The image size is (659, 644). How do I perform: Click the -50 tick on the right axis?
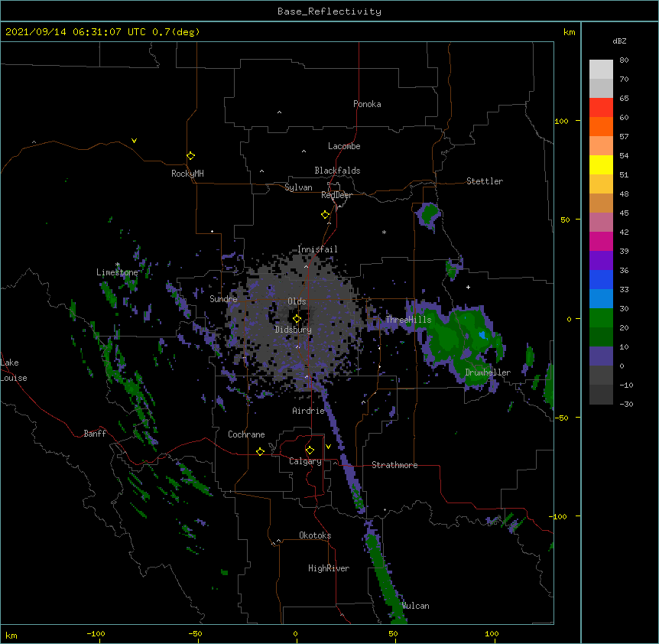point(561,418)
